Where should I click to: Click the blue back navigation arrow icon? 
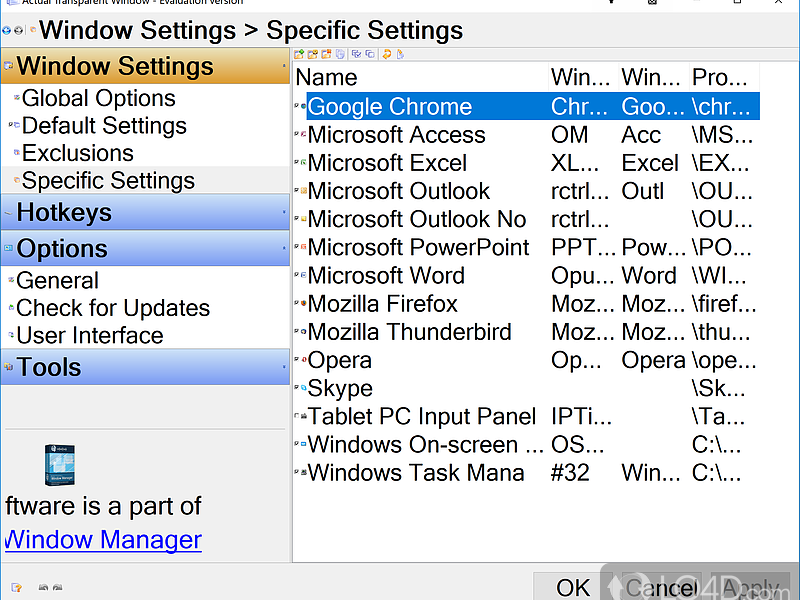tap(7, 31)
